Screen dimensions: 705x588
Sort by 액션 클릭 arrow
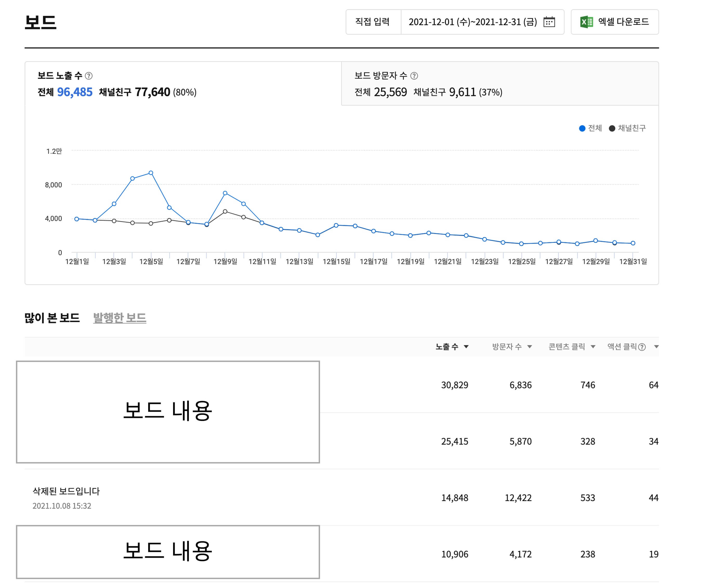656,347
